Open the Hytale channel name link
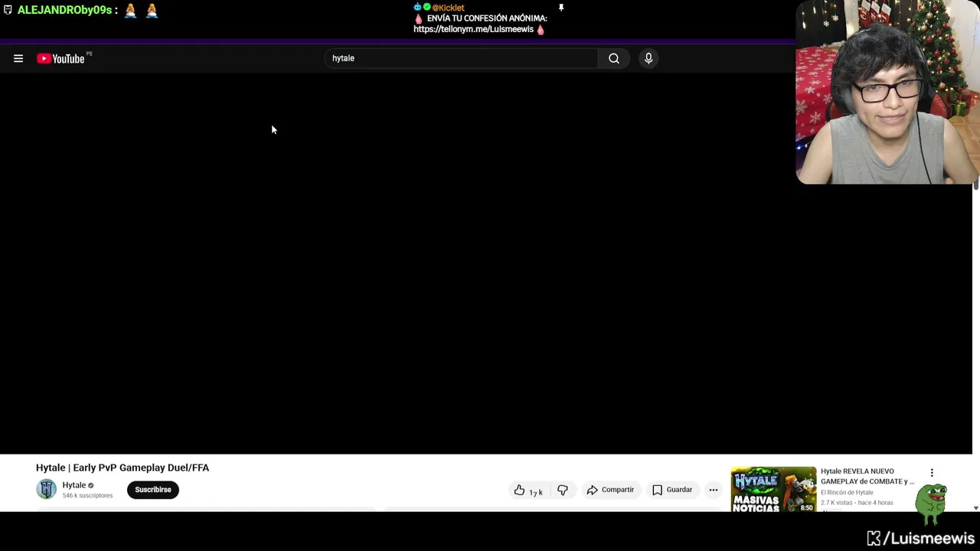The height and width of the screenshot is (551, 980). point(74,485)
